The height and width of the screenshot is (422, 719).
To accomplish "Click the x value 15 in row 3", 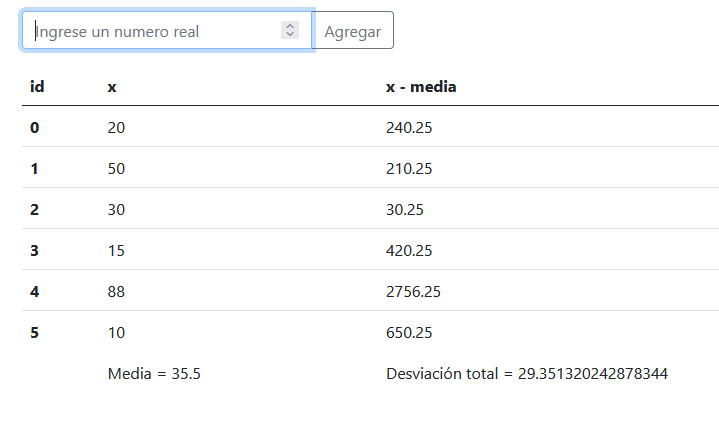I will 116,250.
